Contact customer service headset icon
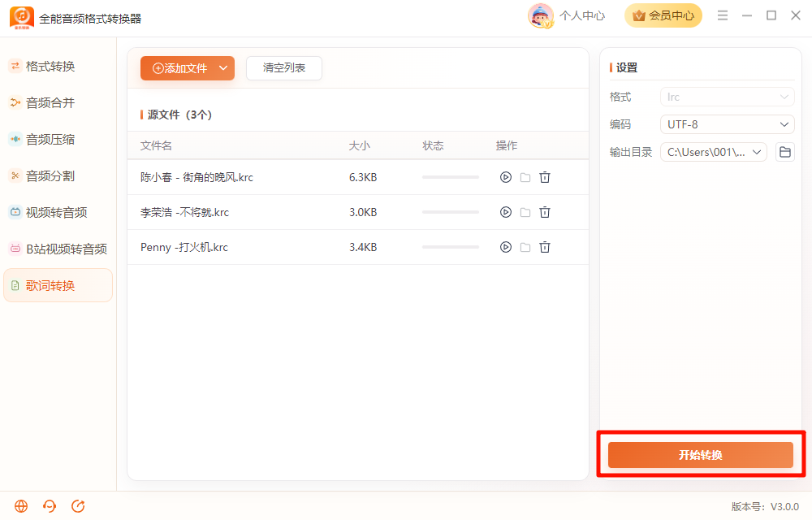This screenshot has height=520, width=812. [x=50, y=506]
